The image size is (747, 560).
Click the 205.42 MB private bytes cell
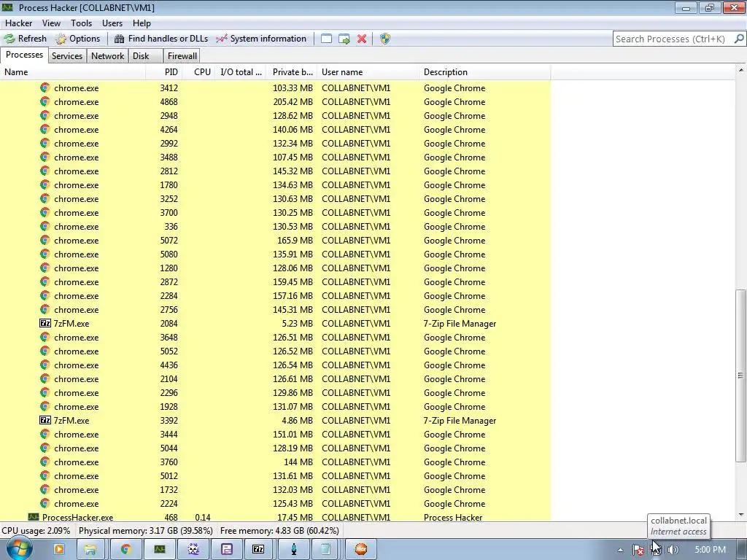pos(293,102)
